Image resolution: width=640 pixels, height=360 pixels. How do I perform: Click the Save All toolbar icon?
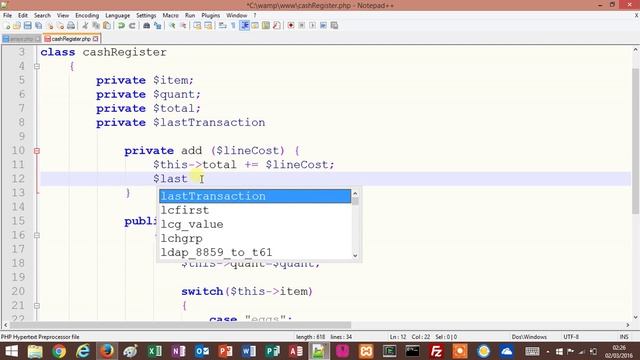38,25
